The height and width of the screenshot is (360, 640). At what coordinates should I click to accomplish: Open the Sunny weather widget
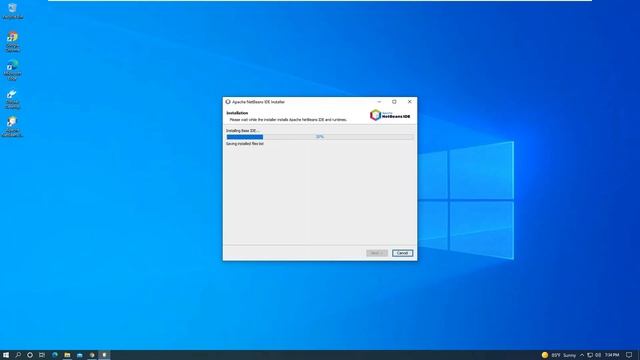559,355
